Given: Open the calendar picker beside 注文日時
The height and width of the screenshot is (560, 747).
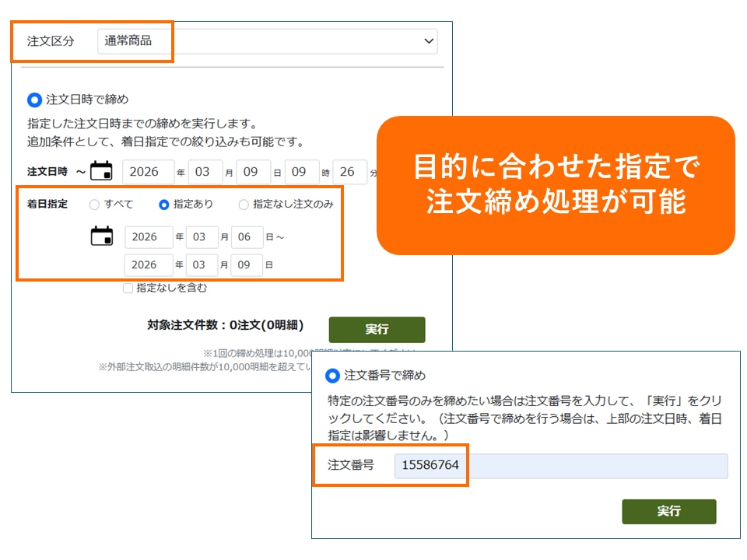Looking at the screenshot, I should point(101,171).
